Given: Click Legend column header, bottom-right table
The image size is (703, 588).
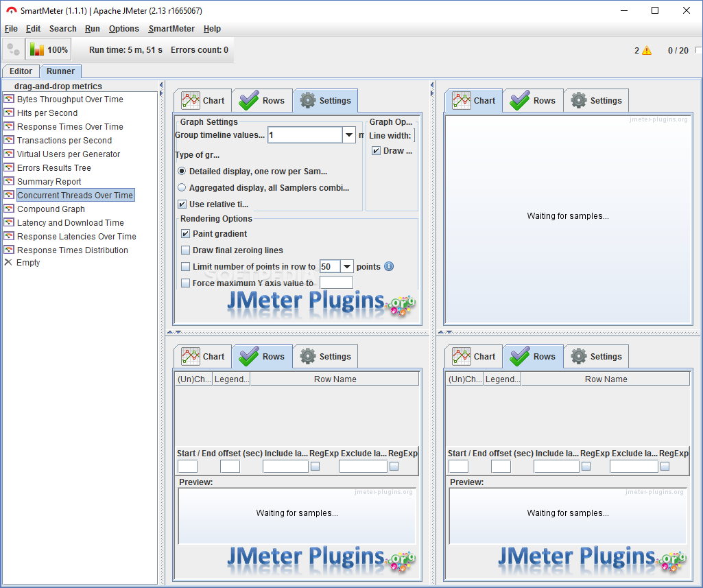Looking at the screenshot, I should [x=503, y=379].
